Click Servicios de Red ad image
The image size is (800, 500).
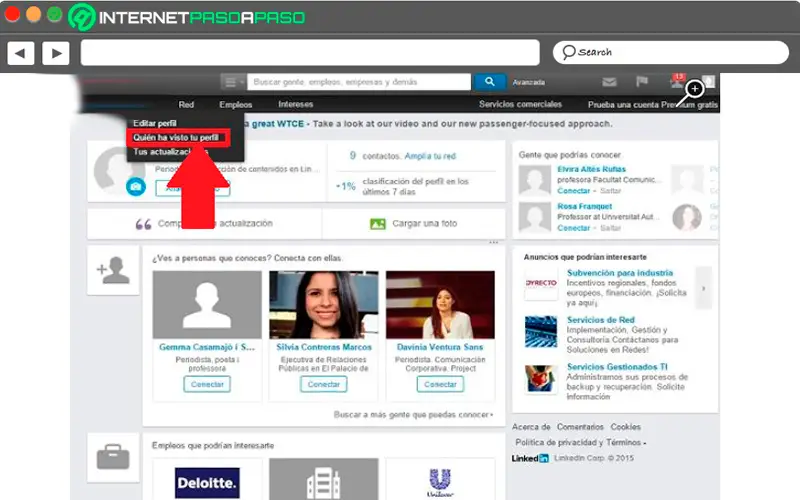pyautogui.click(x=541, y=332)
